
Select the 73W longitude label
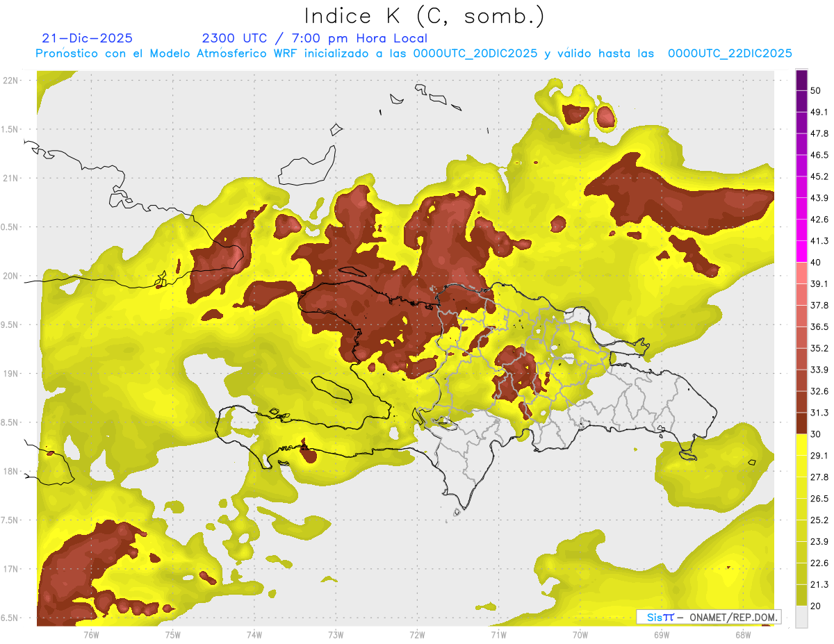336,635
